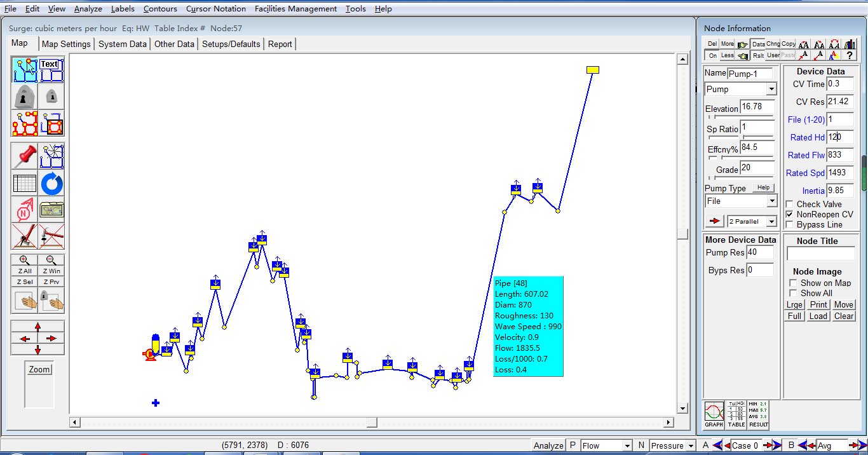Click the small padlock icon
The width and height of the screenshot is (868, 455).
(x=51, y=97)
